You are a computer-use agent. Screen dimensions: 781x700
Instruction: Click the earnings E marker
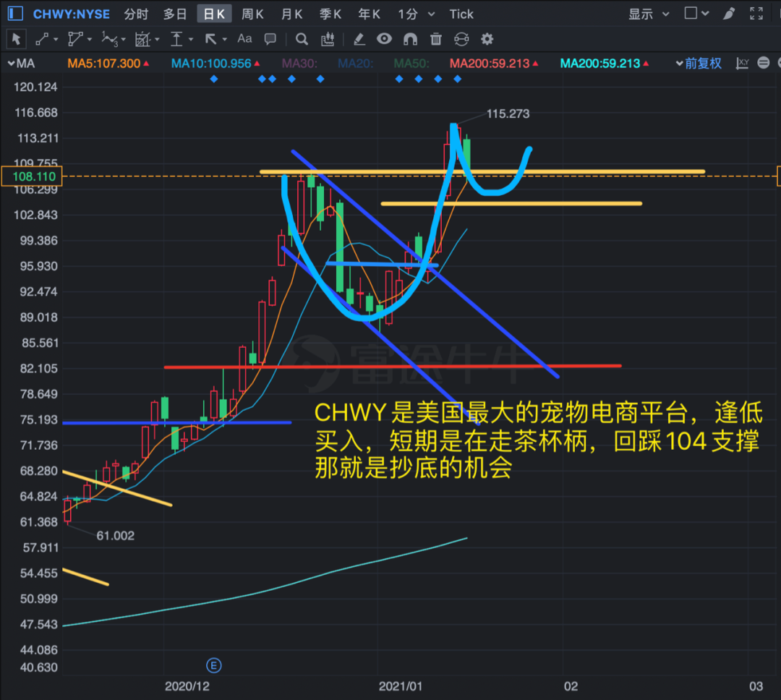tap(213, 665)
